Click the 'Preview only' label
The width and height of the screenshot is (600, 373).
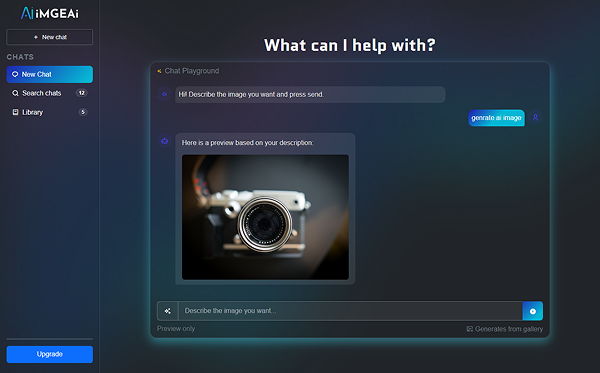(176, 329)
